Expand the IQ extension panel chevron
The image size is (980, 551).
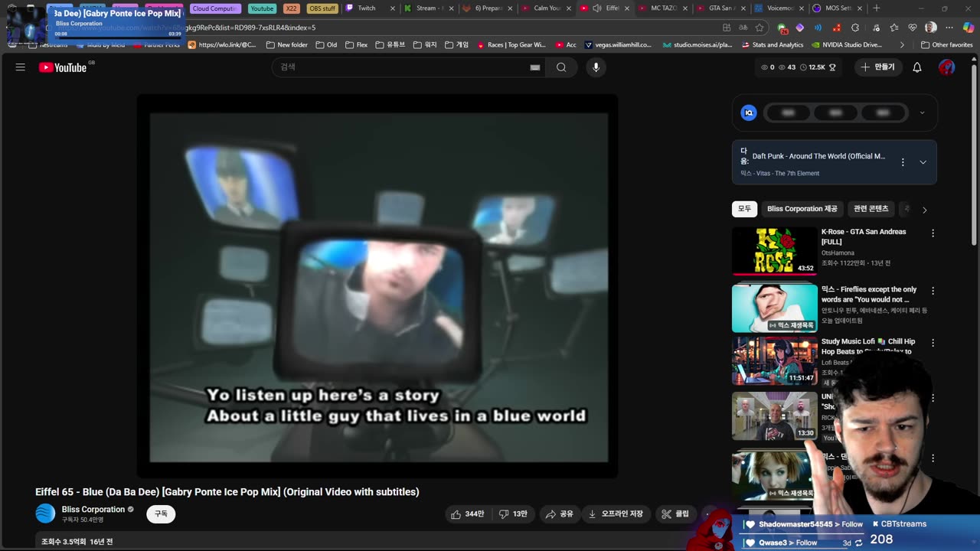coord(922,112)
